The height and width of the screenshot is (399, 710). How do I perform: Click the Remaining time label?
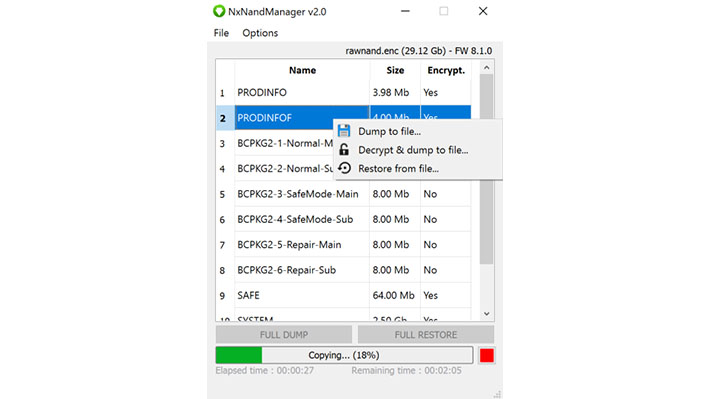406,370
